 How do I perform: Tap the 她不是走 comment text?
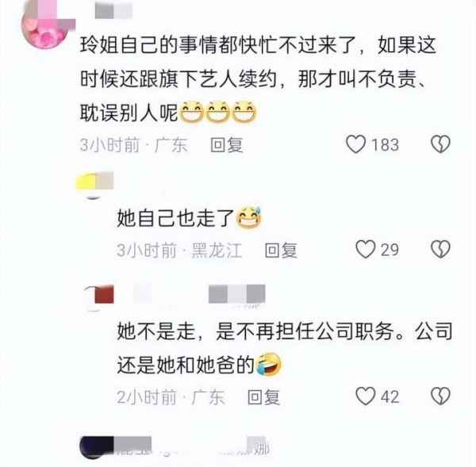pyautogui.click(x=285, y=348)
